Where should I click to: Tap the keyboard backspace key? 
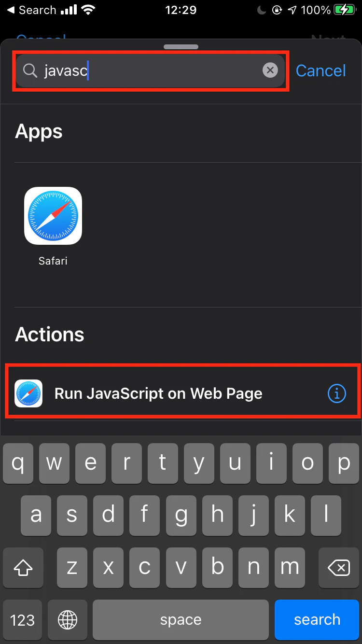[339, 567]
